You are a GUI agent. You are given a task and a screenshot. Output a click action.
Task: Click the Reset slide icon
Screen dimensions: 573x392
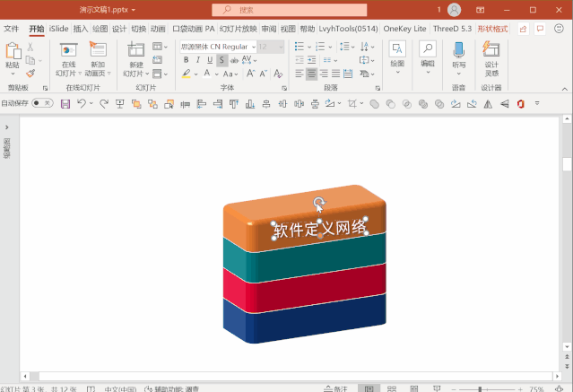(x=158, y=59)
